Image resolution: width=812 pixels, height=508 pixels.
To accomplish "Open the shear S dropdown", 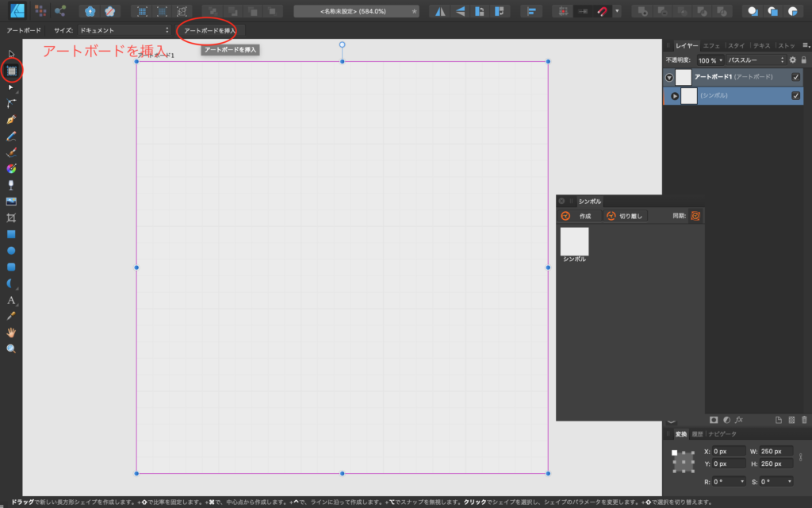I will [789, 482].
